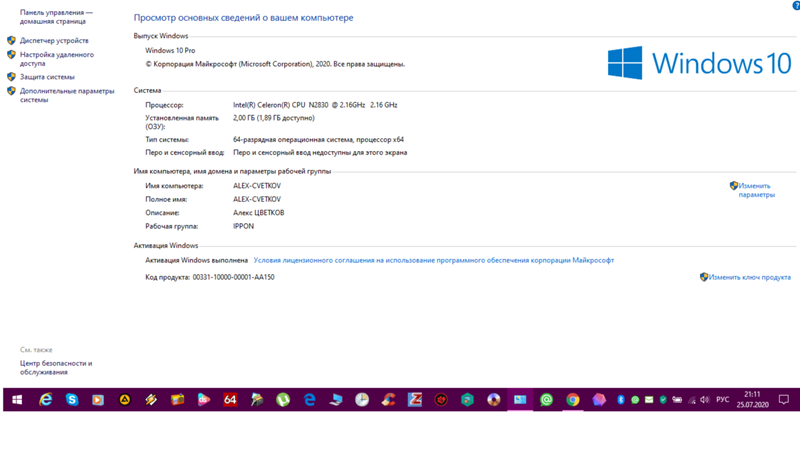Screen dimensions: 800x450
Task: Click the green shield tray icon
Action: (x=663, y=400)
